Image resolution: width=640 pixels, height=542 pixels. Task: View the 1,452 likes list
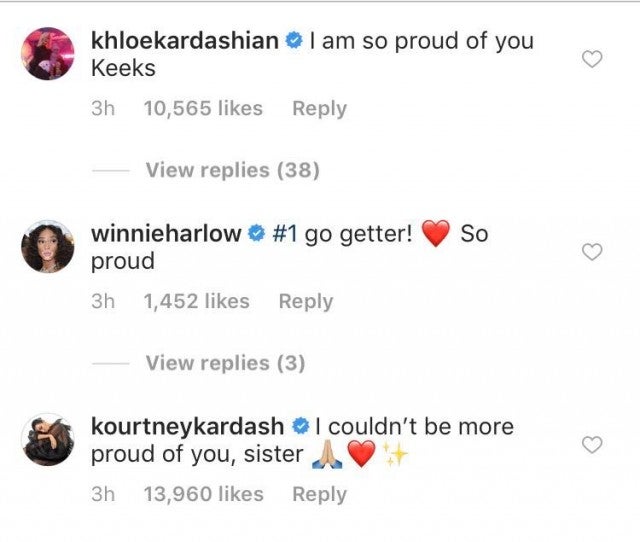196,301
